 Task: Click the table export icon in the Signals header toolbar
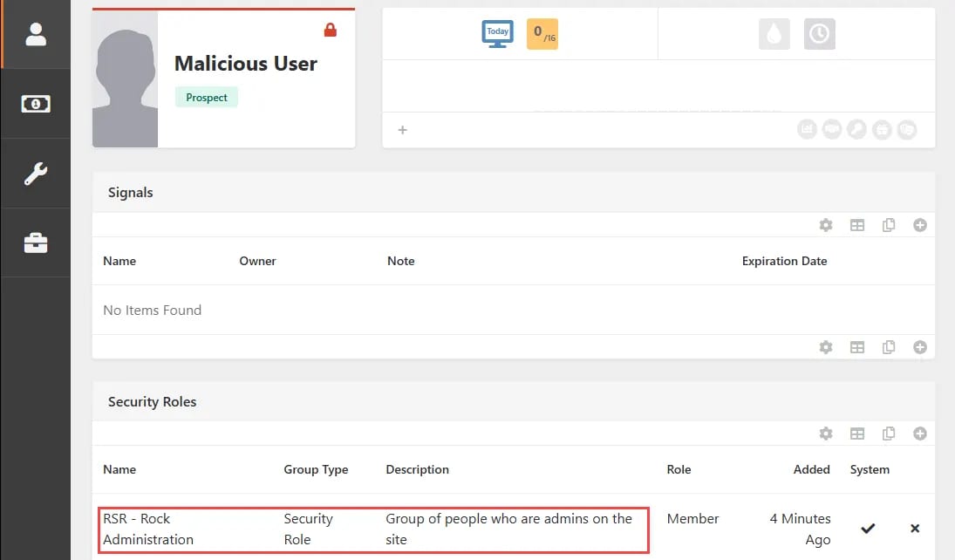click(857, 225)
